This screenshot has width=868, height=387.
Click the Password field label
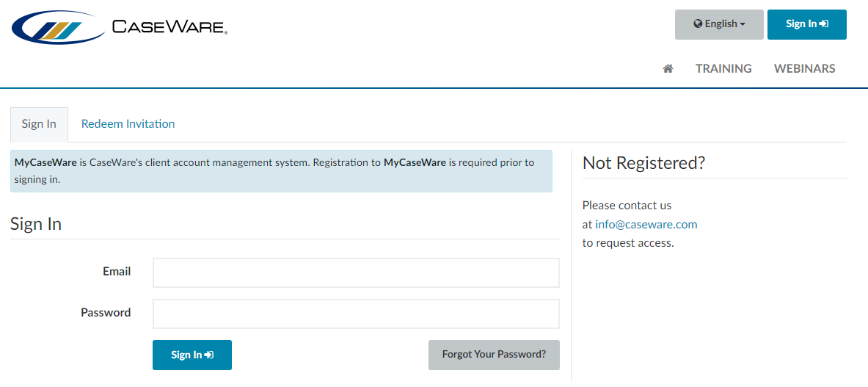point(106,312)
